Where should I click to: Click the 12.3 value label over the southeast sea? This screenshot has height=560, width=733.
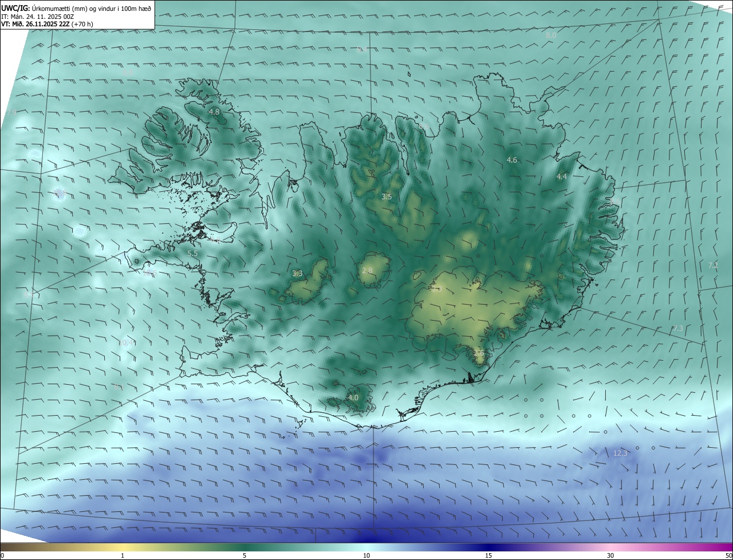pos(621,453)
